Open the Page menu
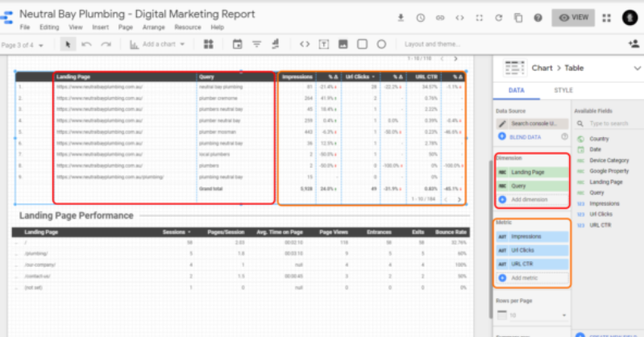644x337 pixels. pyautogui.click(x=125, y=27)
